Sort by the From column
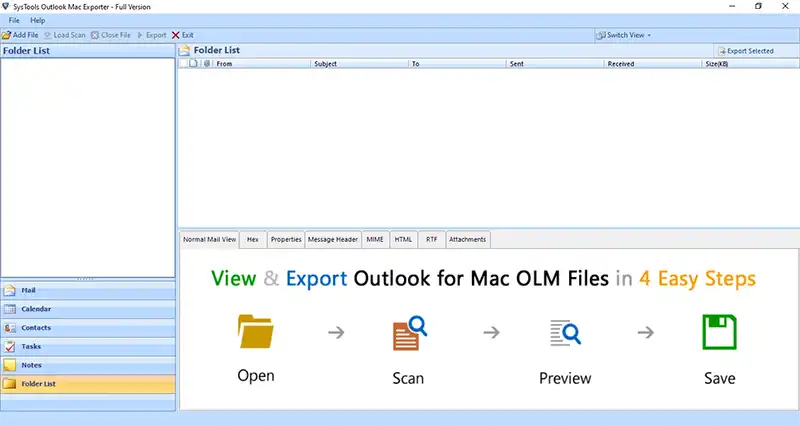This screenshot has width=800, height=426. pyautogui.click(x=262, y=64)
